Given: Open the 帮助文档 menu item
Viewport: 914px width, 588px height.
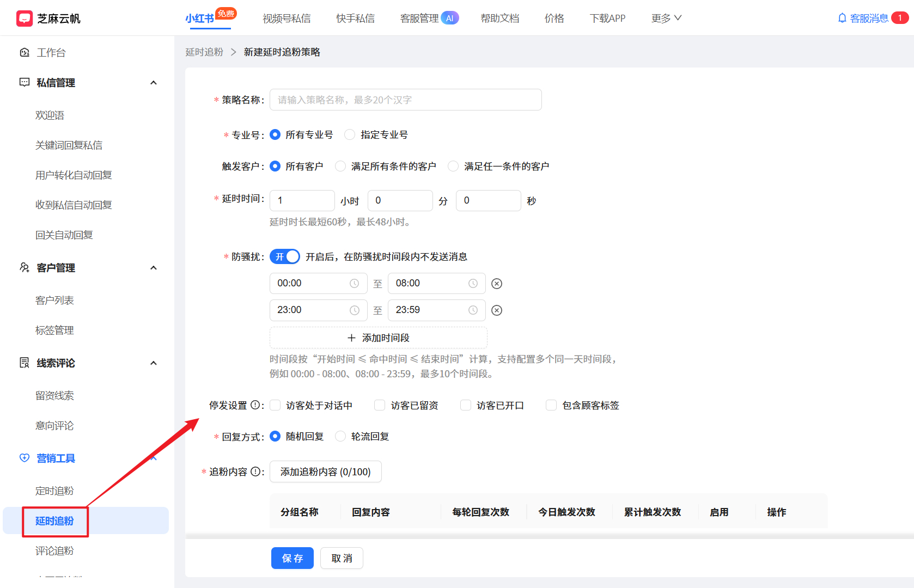Looking at the screenshot, I should click(x=500, y=19).
